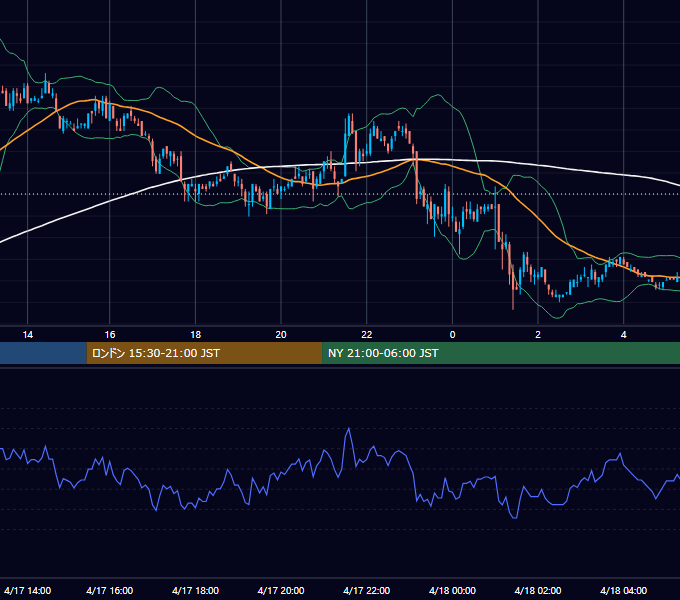Viewport: 680px width, 600px height.
Task: Click the 4/17 20:00 time label
Action: pos(281,590)
